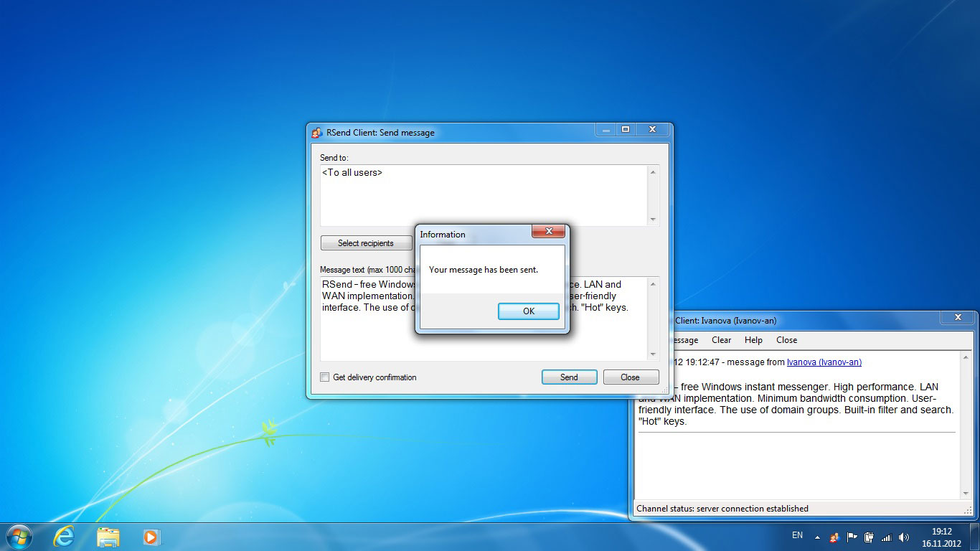Open the volume speaker tray icon
980x551 pixels.
click(x=903, y=537)
